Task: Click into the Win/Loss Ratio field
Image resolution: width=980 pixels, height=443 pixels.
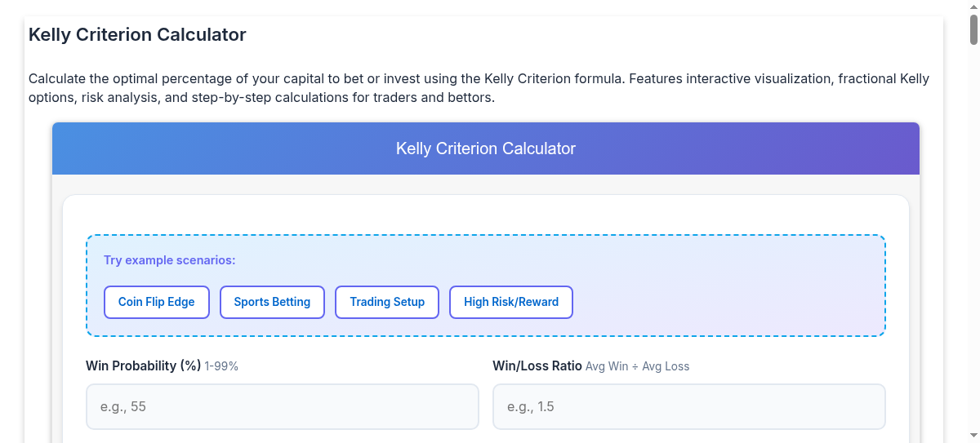Action: click(688, 406)
